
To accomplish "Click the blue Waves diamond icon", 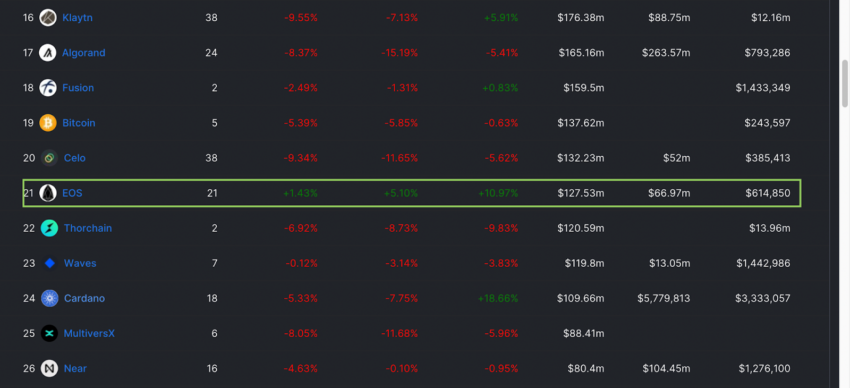I will click(x=49, y=263).
